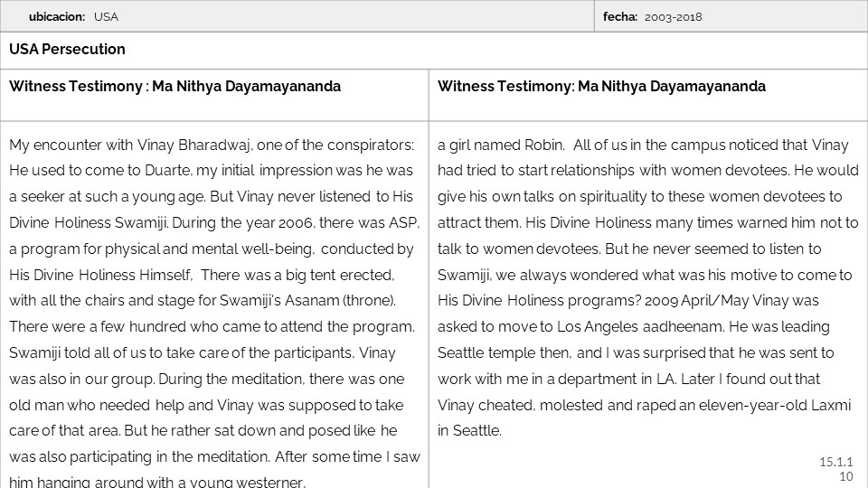This screenshot has width=868, height=488.
Task: Select the left Witness Testimony header
Action: [x=175, y=87]
